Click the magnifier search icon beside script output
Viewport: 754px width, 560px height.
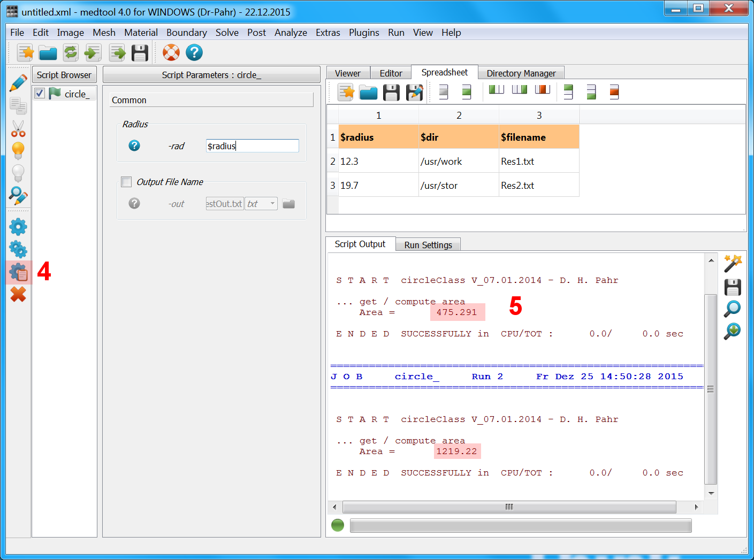click(733, 309)
